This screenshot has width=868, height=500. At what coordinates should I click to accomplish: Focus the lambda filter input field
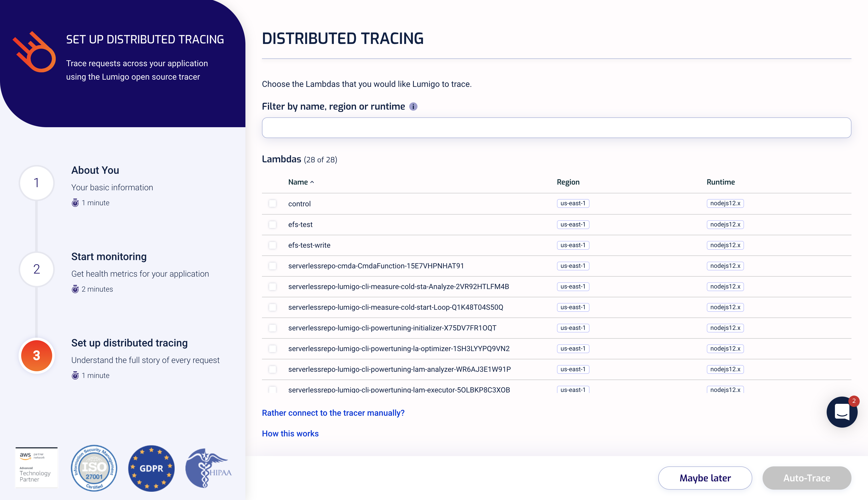556,128
